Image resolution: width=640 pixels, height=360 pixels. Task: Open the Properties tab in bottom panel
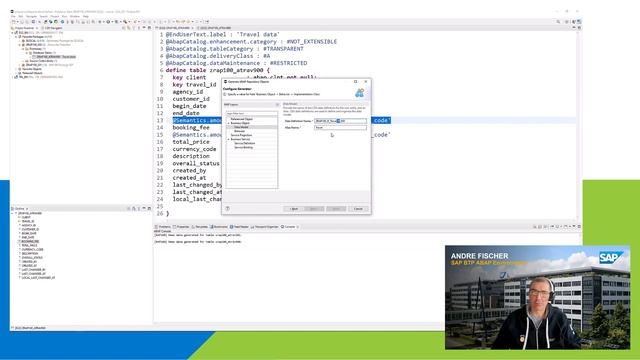point(181,227)
